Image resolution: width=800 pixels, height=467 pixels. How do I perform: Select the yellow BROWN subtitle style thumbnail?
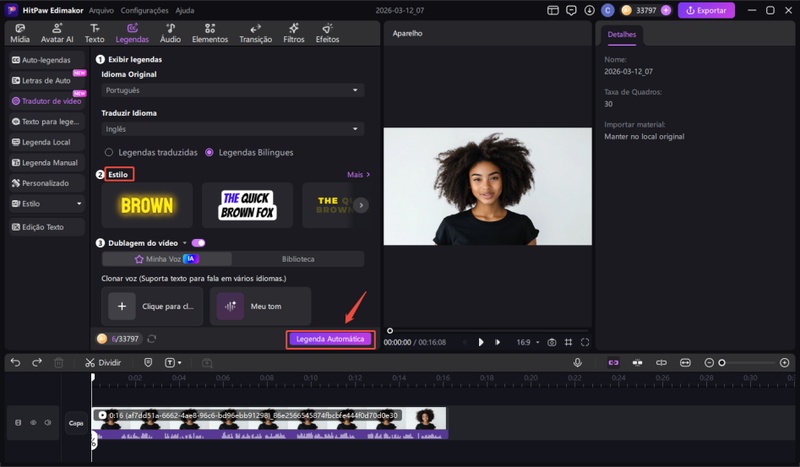(x=147, y=205)
